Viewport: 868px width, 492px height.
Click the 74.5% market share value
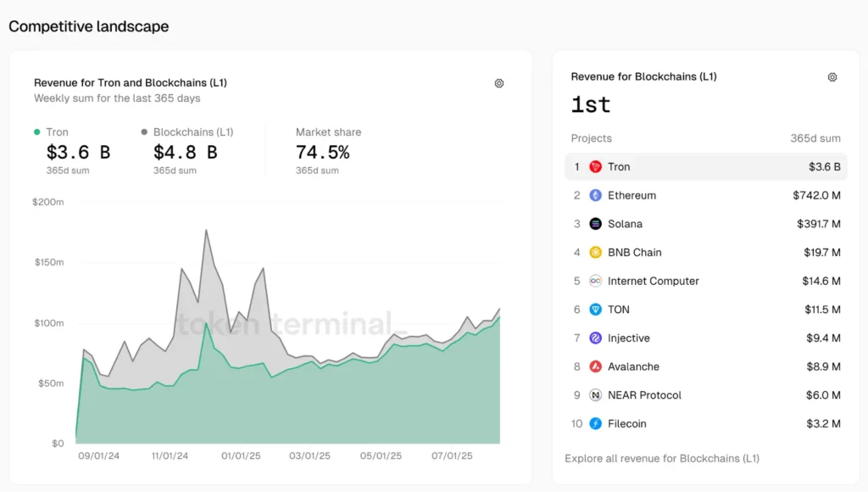(x=323, y=152)
